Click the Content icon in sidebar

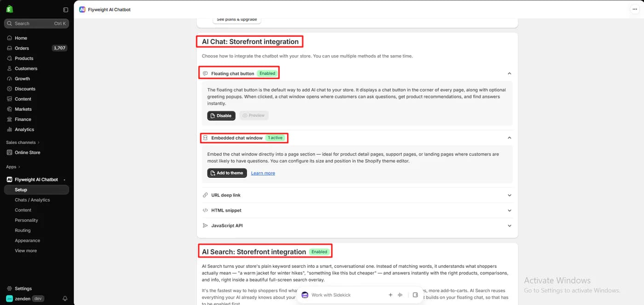point(10,99)
